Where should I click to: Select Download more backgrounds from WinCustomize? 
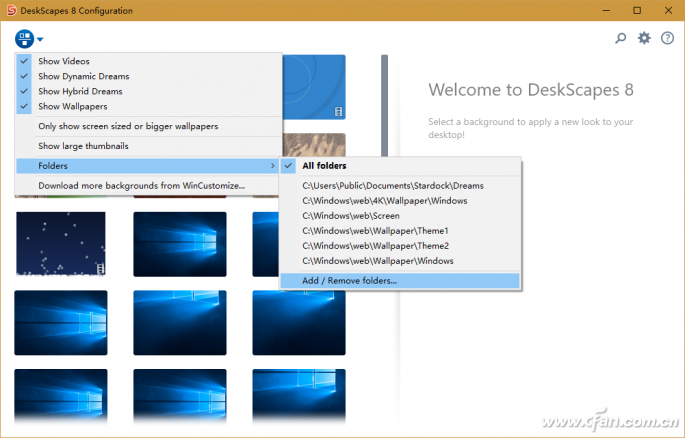[x=149, y=186]
